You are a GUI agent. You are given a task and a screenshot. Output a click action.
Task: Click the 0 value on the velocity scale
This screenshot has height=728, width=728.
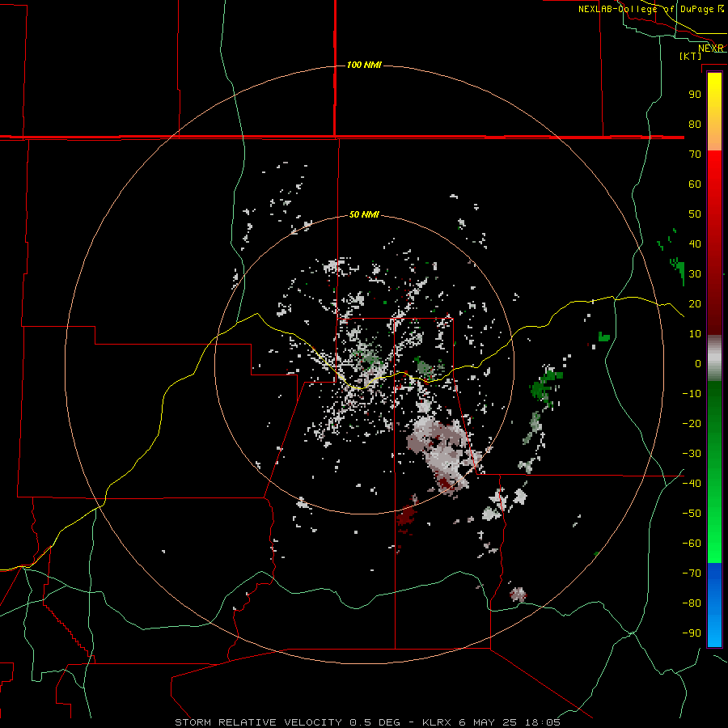pos(698,363)
